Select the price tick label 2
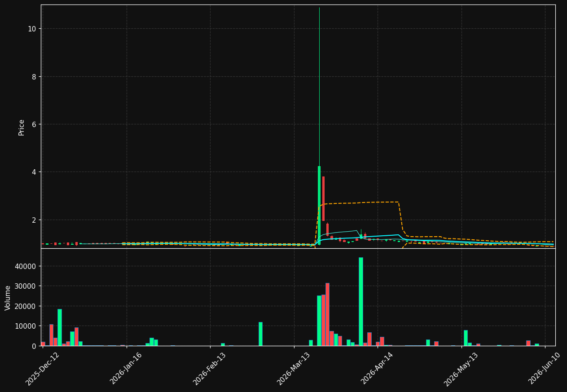The height and width of the screenshot is (392, 567). click(34, 220)
